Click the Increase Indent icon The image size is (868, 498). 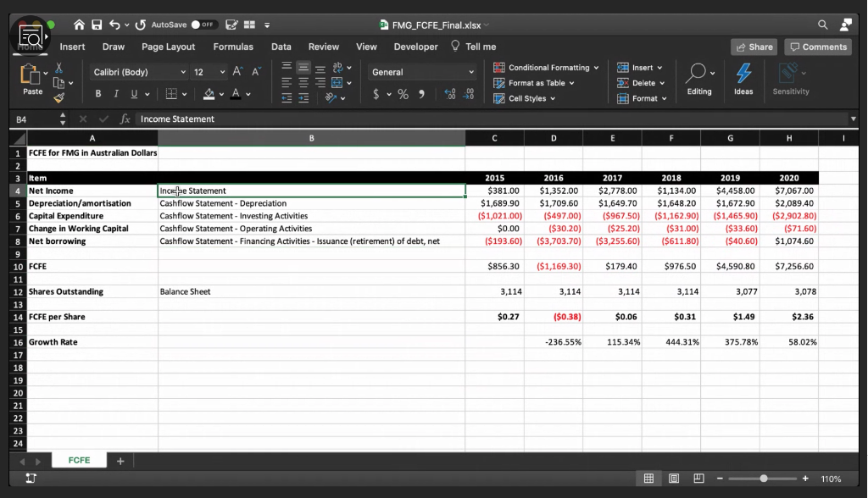point(303,98)
